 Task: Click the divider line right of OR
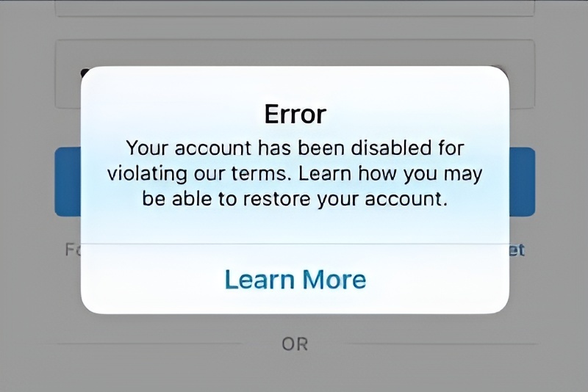pyautogui.click(x=441, y=344)
